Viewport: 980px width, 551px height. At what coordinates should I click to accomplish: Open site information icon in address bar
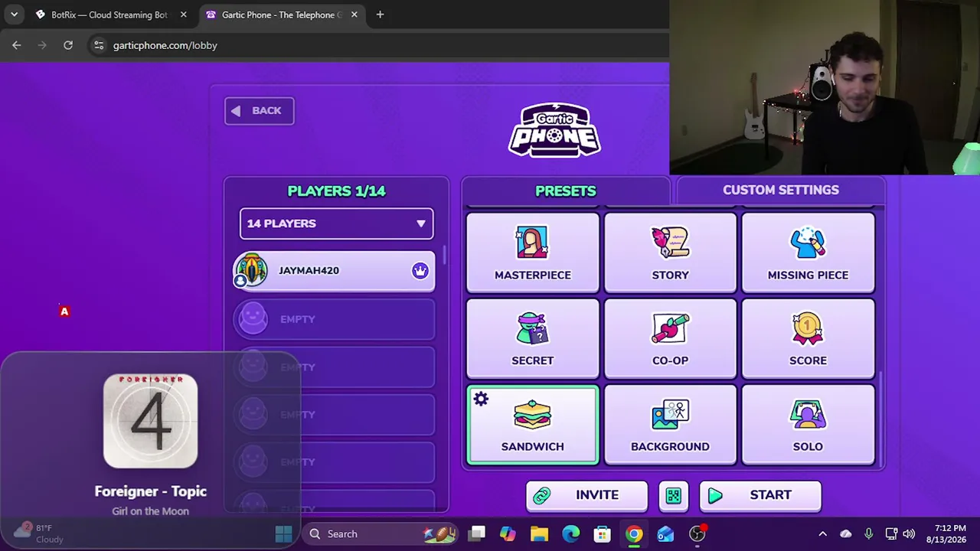coord(98,45)
